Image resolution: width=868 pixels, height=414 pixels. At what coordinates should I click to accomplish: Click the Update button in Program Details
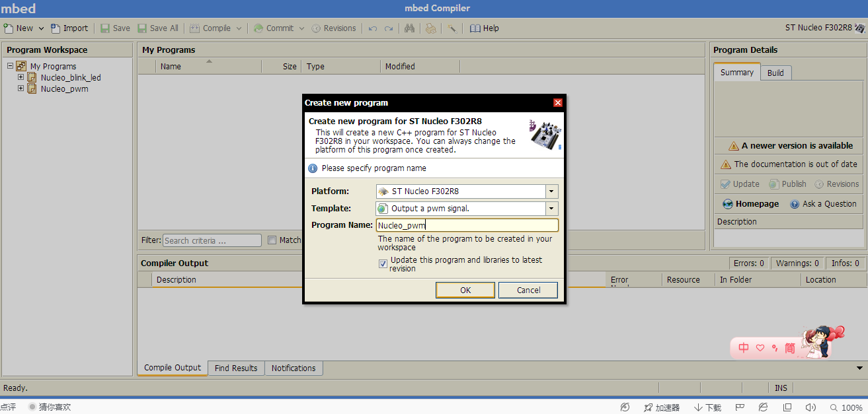740,184
